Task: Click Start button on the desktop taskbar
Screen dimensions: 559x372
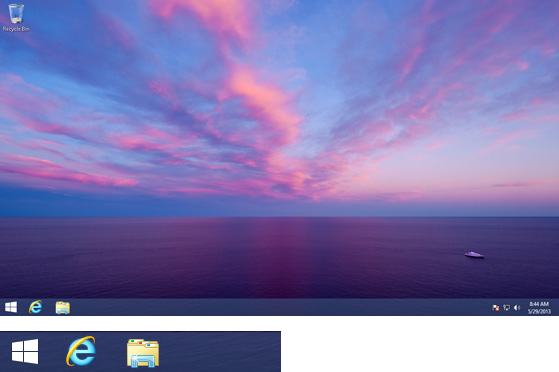Action: point(11,307)
